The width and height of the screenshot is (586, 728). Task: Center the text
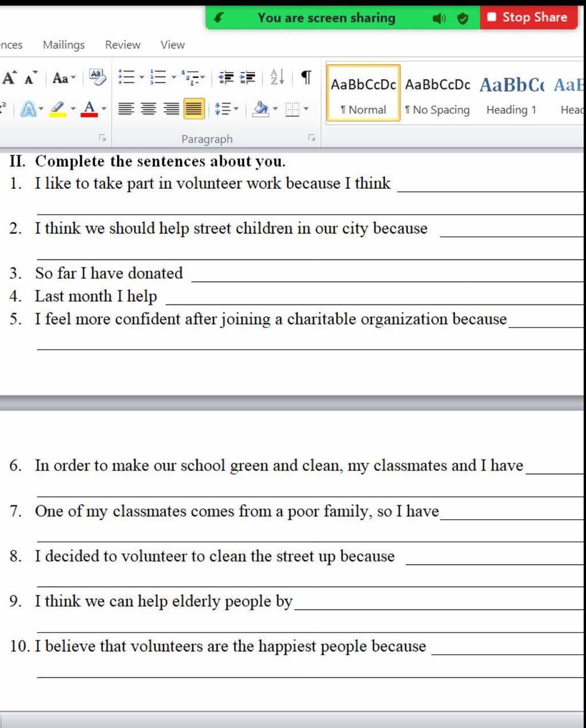148,108
